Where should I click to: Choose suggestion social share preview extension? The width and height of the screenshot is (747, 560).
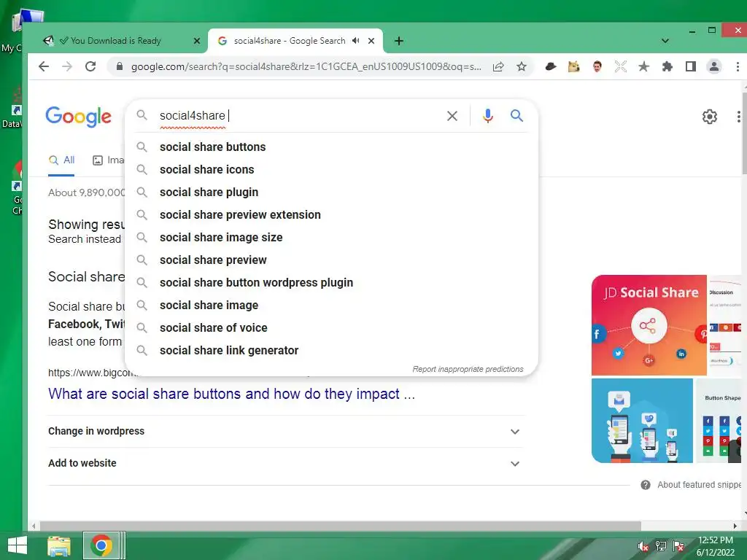click(x=332, y=215)
